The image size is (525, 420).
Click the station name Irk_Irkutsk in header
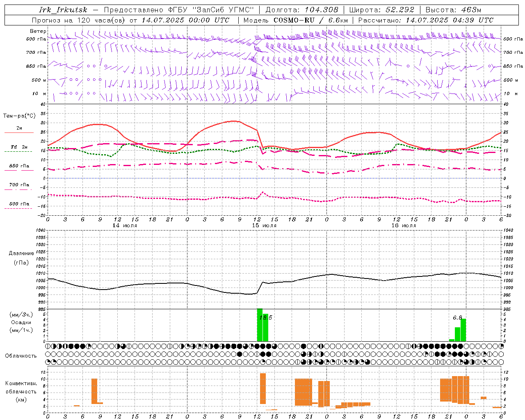click(x=63, y=10)
